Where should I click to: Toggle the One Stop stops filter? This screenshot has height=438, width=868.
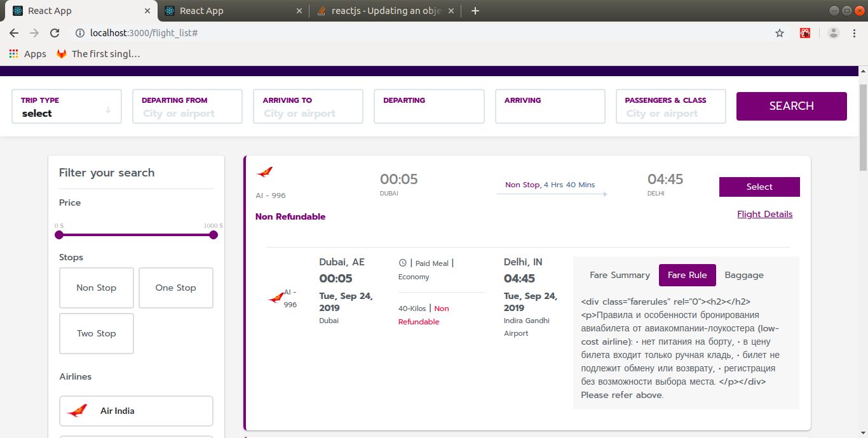pos(176,288)
